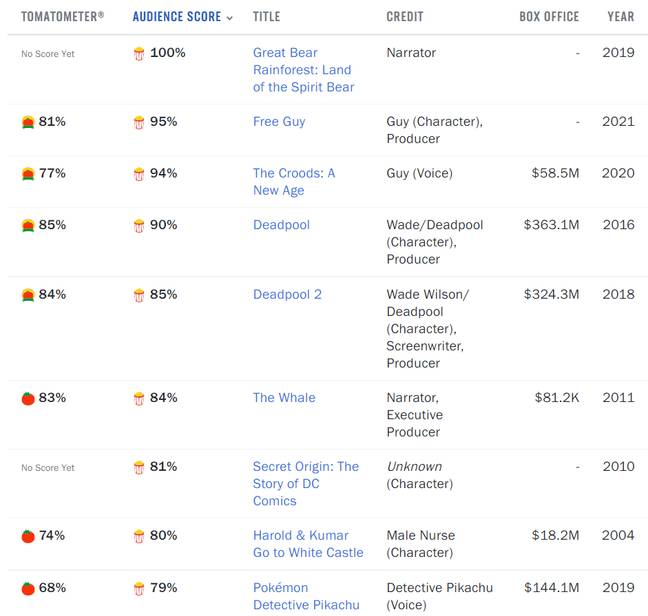Click the 100% audience score value
The image size is (648, 616).
[x=168, y=52]
